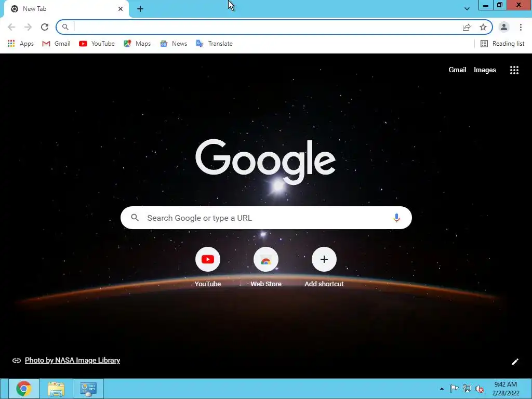Image resolution: width=532 pixels, height=399 pixels.
Task: Reload the current page
Action: coord(45,27)
